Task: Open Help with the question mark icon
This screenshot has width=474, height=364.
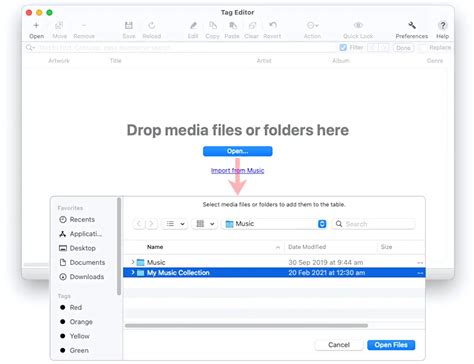Action: [x=442, y=25]
